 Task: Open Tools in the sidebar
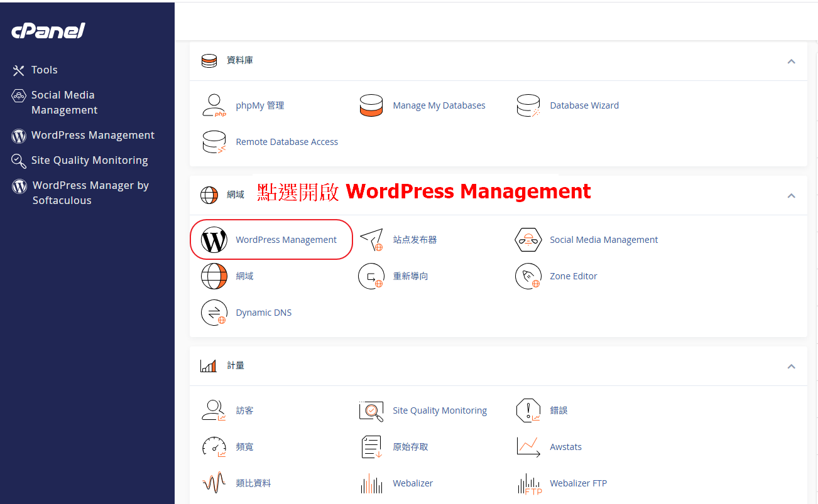pyautogui.click(x=44, y=70)
